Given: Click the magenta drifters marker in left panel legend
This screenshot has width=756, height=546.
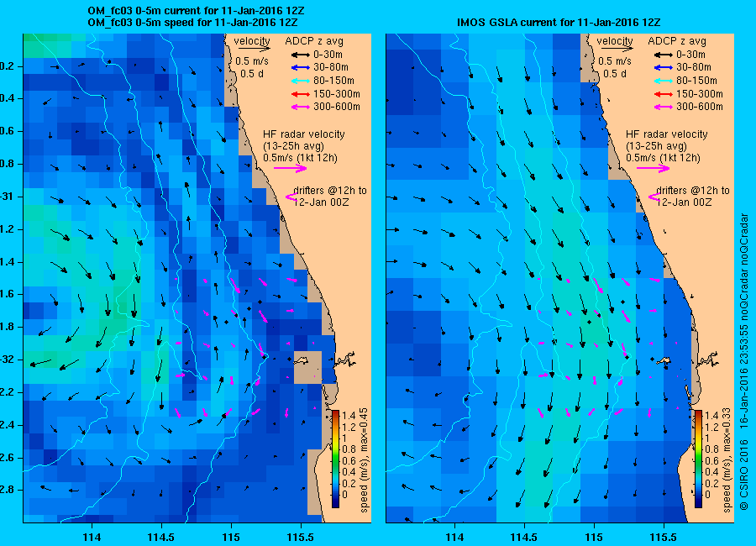Looking at the screenshot, I should 291,197.
